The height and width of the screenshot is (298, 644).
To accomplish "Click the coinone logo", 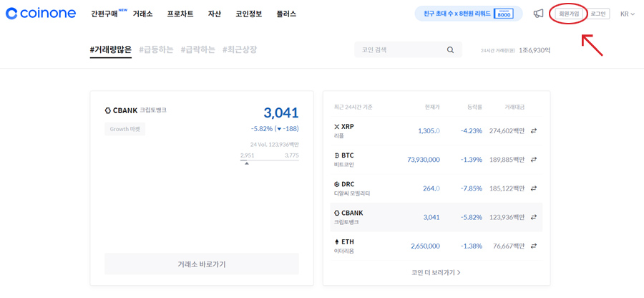I will pos(41,14).
